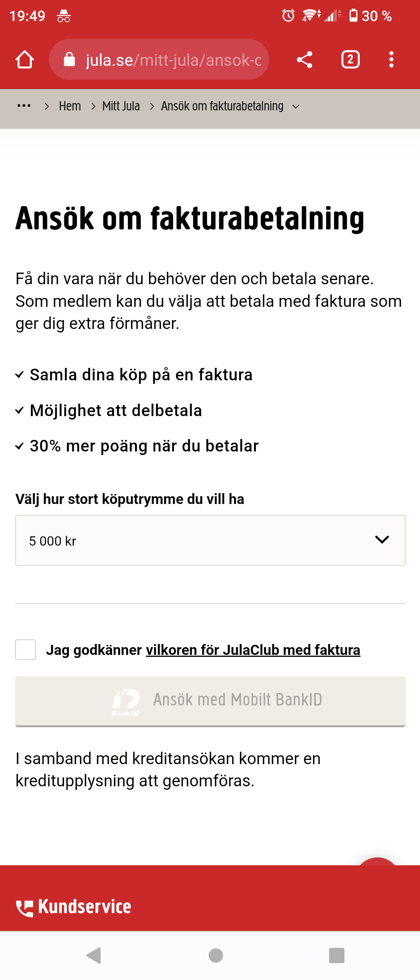The image size is (420, 980).
Task: Go to Hem in breadcrumb
Action: pyautogui.click(x=70, y=106)
